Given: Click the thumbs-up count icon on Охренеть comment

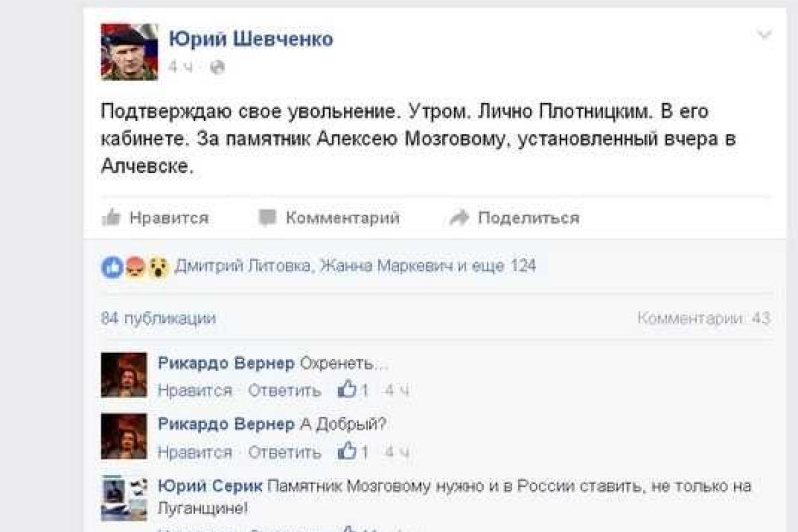Looking at the screenshot, I should point(346,391).
